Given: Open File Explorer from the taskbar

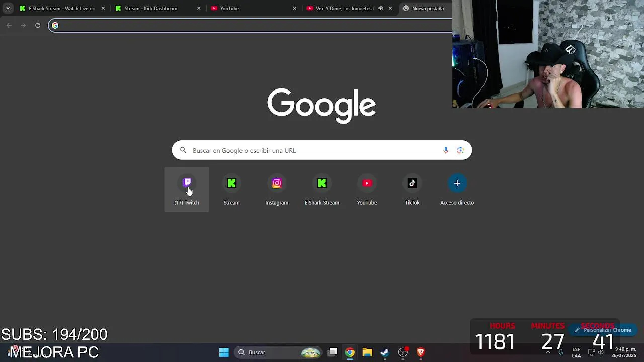Looking at the screenshot, I should [367, 352].
